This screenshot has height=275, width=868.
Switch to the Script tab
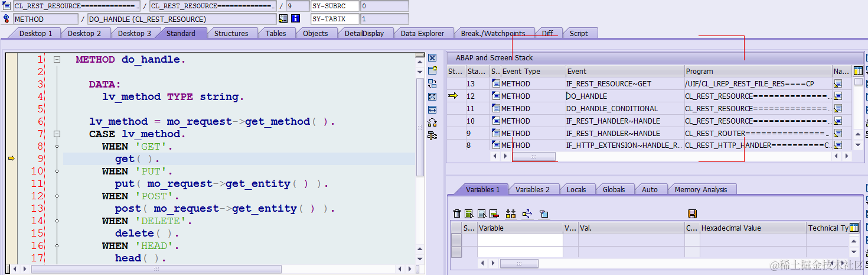579,33
